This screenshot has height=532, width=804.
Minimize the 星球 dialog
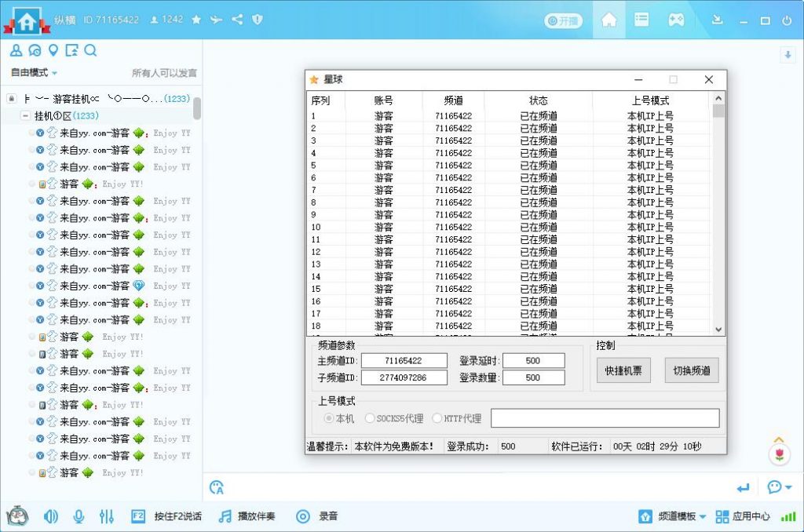click(x=638, y=79)
